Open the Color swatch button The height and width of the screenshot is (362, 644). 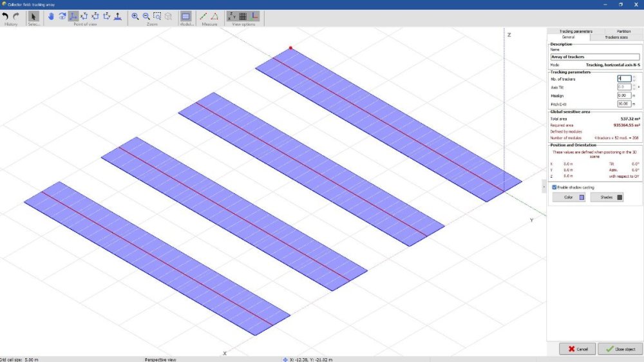[x=569, y=198]
